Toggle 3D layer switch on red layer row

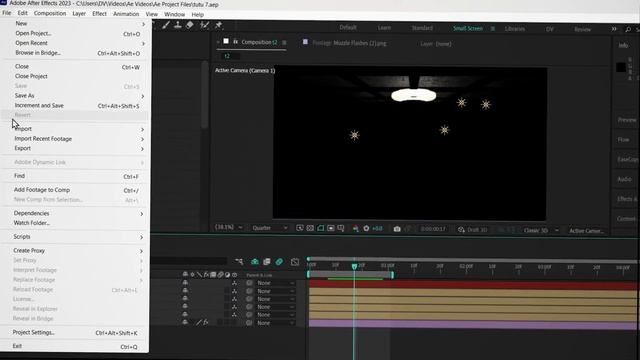(234, 283)
